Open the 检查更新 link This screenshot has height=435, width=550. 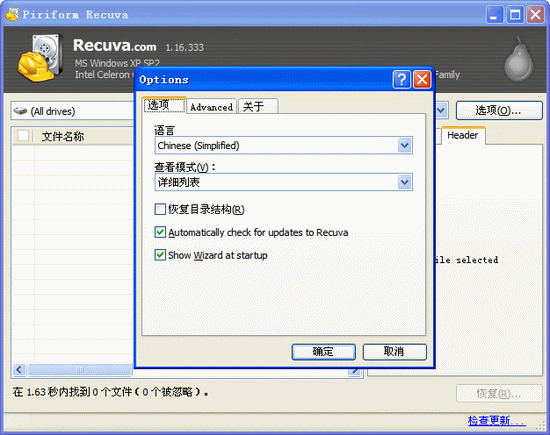pos(497,420)
